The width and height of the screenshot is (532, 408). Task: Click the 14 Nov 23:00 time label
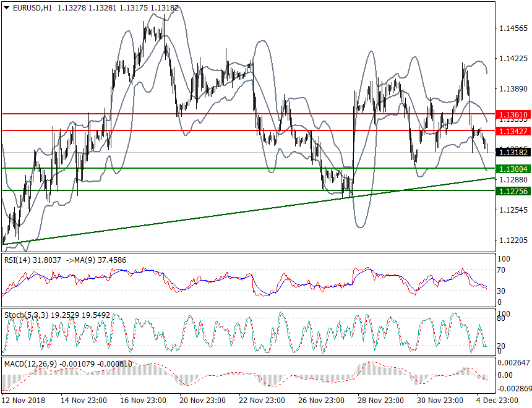pos(84,400)
